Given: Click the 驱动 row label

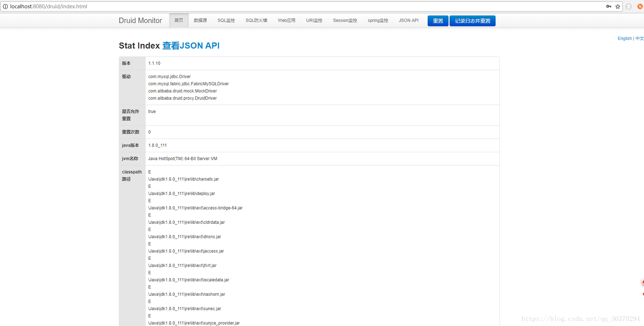Looking at the screenshot, I should [126, 77].
